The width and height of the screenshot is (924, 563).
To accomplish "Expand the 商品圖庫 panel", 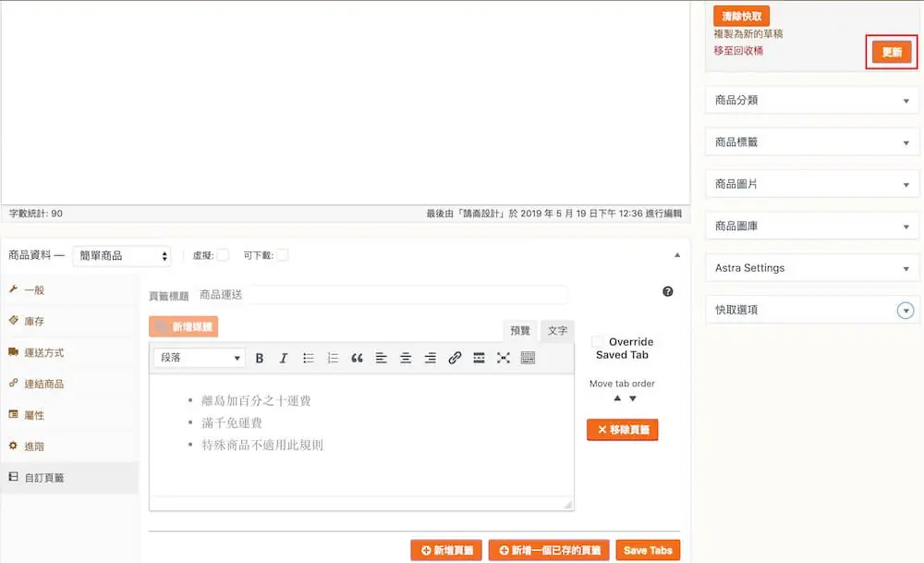I will click(811, 226).
